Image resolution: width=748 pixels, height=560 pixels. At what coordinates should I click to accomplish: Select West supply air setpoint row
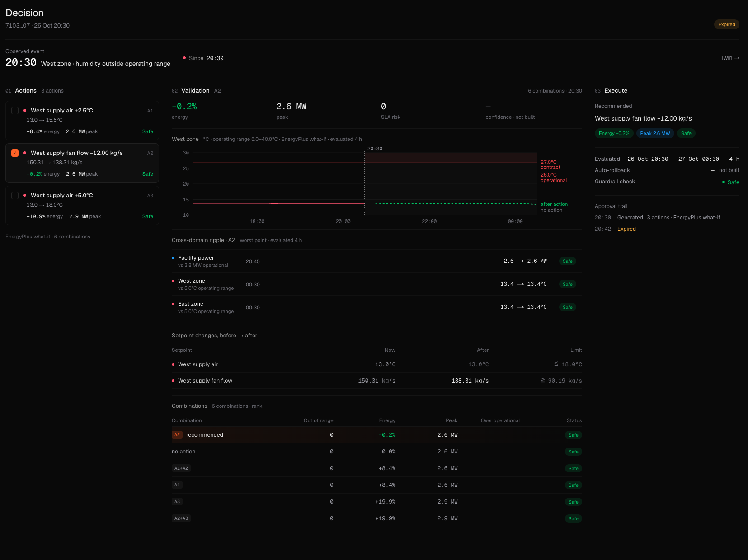[376, 364]
